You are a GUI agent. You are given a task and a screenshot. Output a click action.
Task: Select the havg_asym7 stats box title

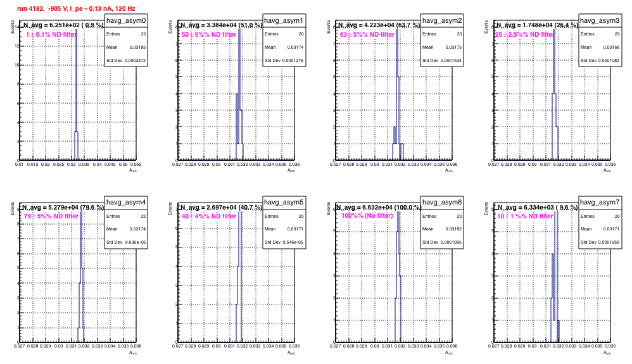coord(600,203)
